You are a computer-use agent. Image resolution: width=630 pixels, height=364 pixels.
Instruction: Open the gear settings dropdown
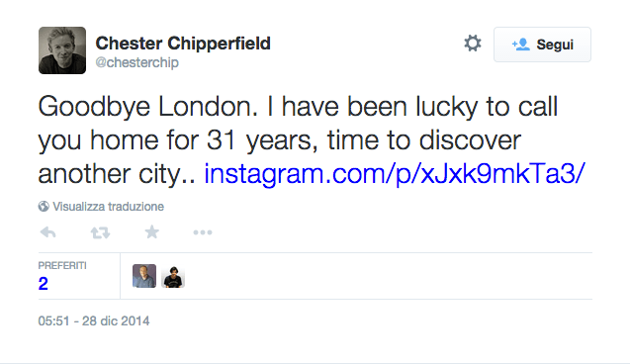[473, 44]
